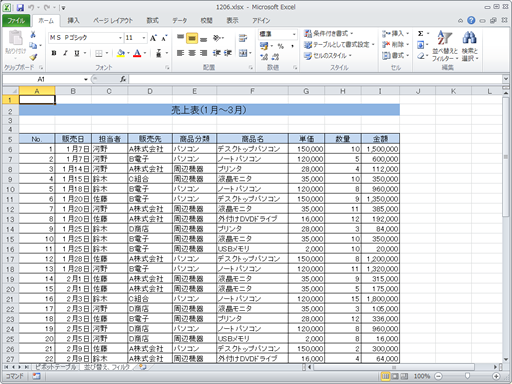The image size is (512, 384).
Task: Click the セルのスタイル button
Action: (328, 56)
